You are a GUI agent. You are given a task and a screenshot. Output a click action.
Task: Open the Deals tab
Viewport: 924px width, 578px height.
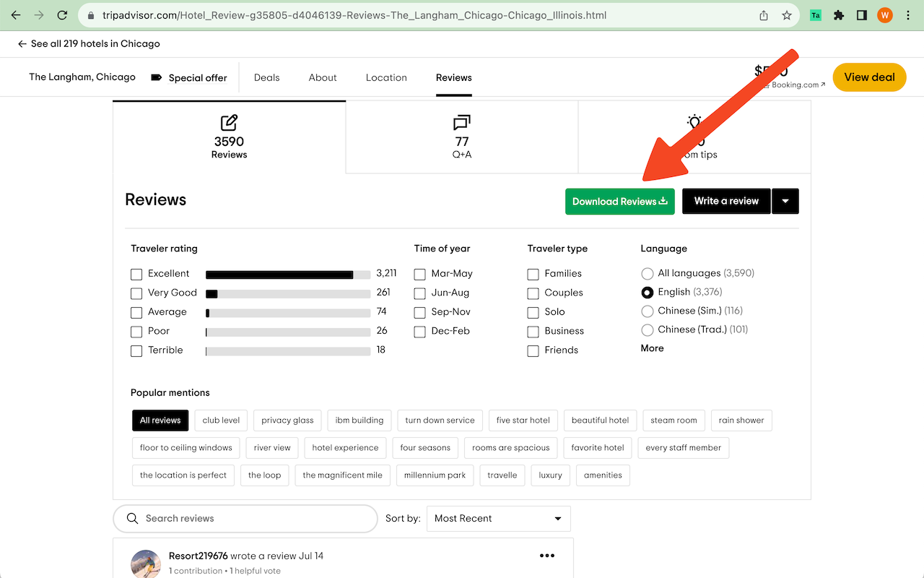coord(266,77)
